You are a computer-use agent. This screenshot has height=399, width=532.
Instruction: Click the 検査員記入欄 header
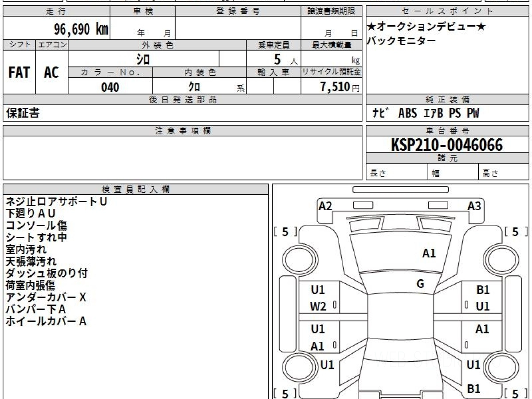click(136, 189)
